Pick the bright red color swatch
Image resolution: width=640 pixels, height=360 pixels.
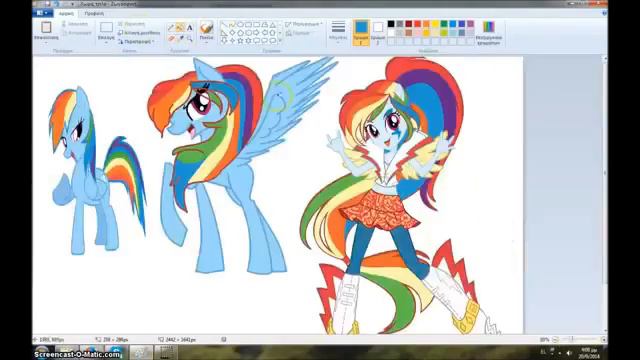(x=418, y=24)
